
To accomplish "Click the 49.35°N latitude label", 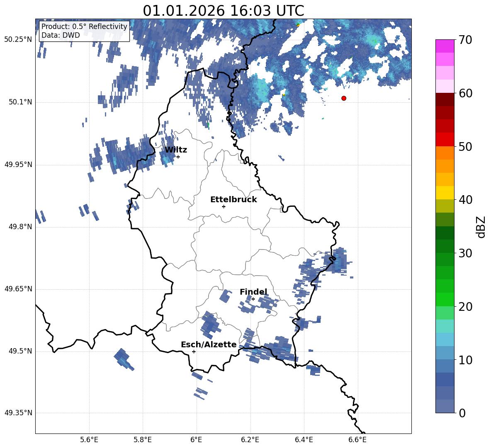I will [18, 413].
